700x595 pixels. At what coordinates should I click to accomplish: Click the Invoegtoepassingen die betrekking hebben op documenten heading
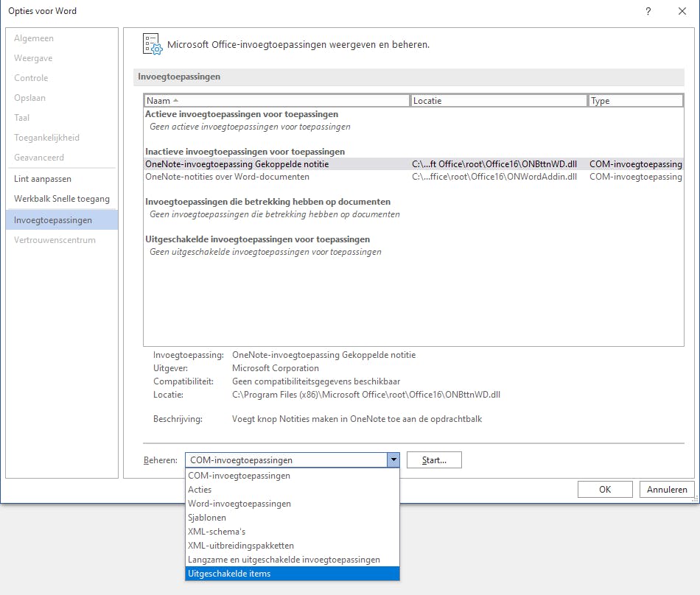(x=268, y=202)
